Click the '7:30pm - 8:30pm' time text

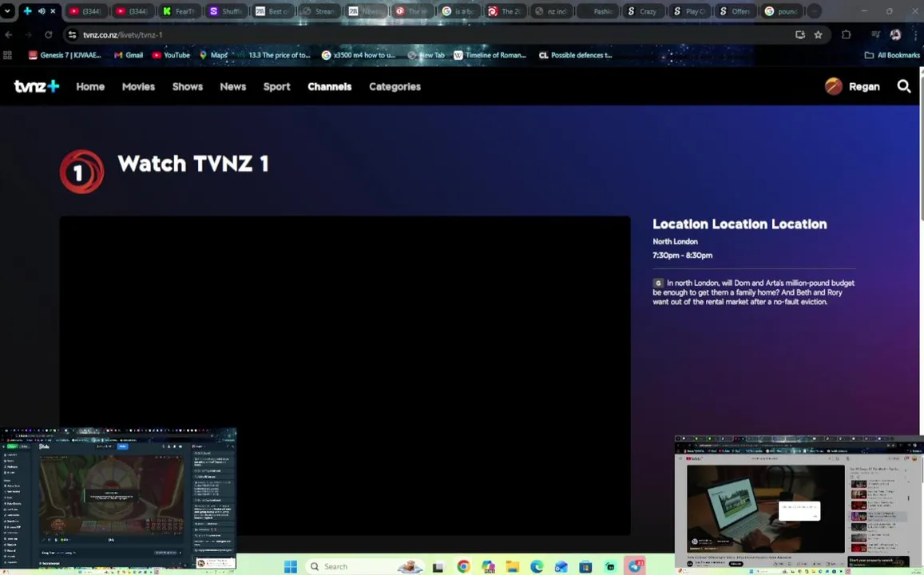[x=682, y=256]
